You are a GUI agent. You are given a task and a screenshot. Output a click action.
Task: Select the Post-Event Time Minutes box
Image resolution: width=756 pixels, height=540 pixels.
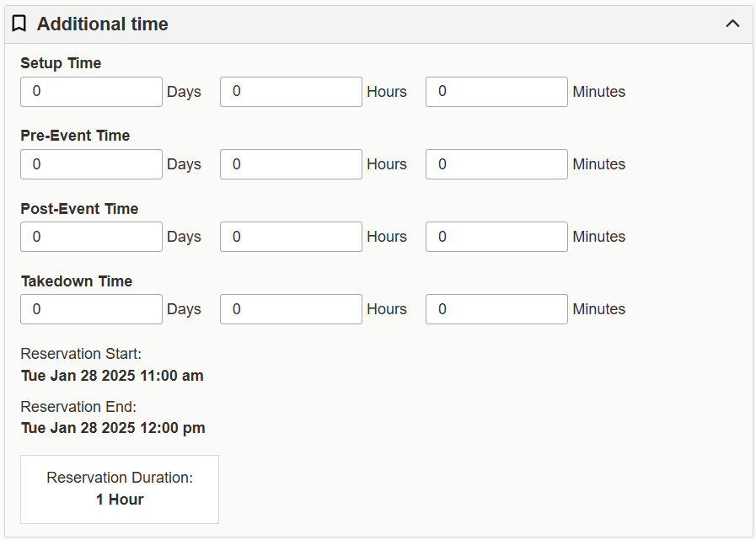coord(496,237)
